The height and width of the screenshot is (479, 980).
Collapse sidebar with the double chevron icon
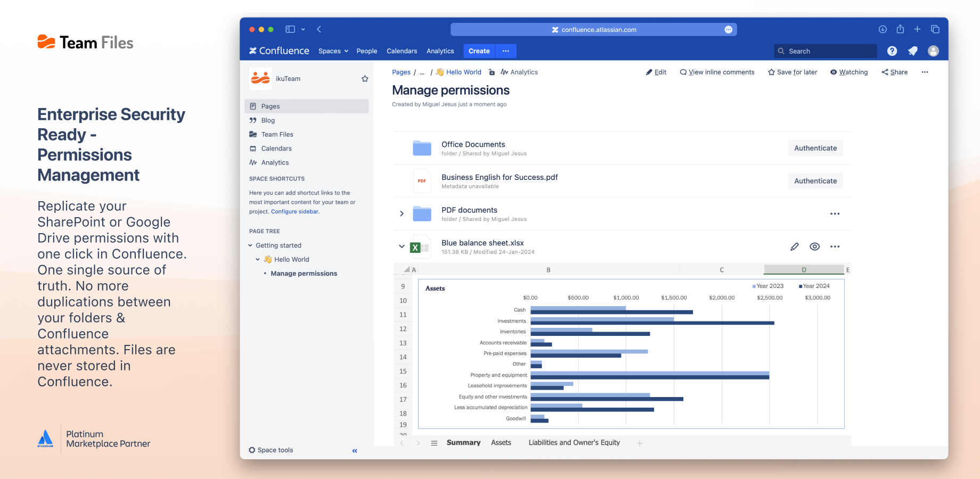click(x=355, y=451)
